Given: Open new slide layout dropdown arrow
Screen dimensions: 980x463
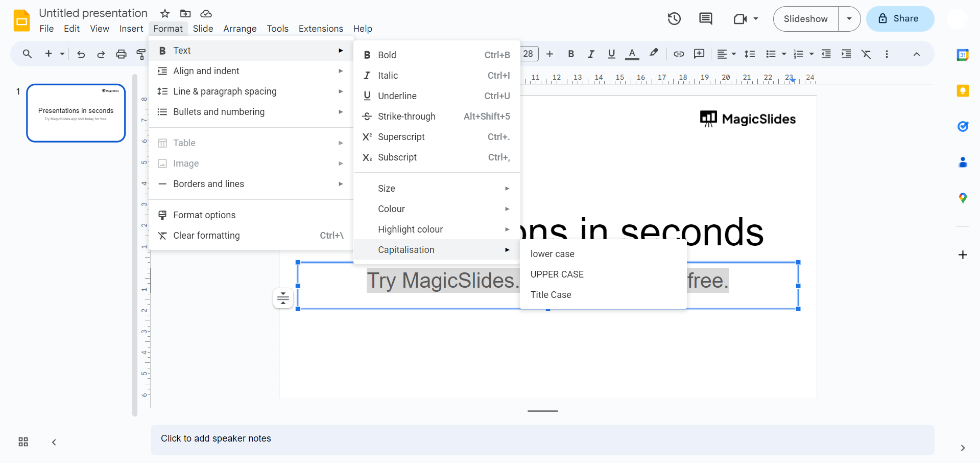Looking at the screenshot, I should 62,54.
